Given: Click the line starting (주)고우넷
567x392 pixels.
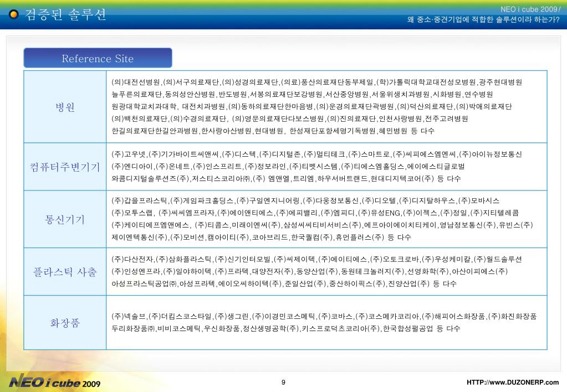Looking at the screenshot, I should tap(317, 154).
